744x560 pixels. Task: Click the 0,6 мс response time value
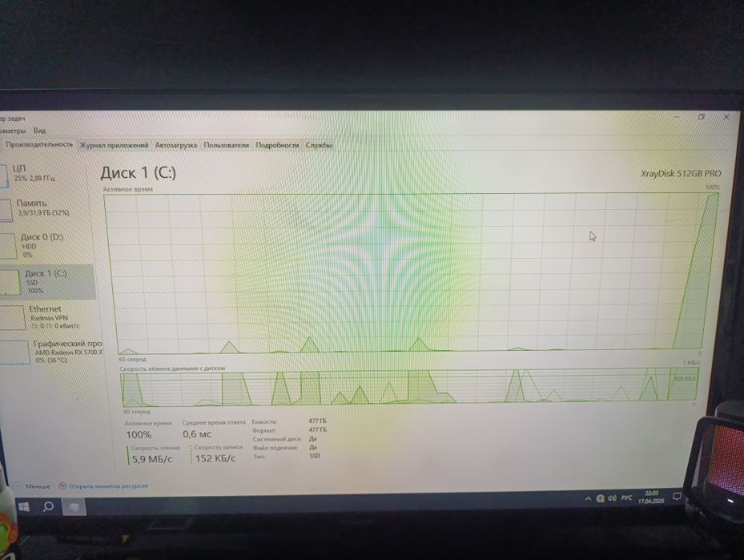point(197,434)
